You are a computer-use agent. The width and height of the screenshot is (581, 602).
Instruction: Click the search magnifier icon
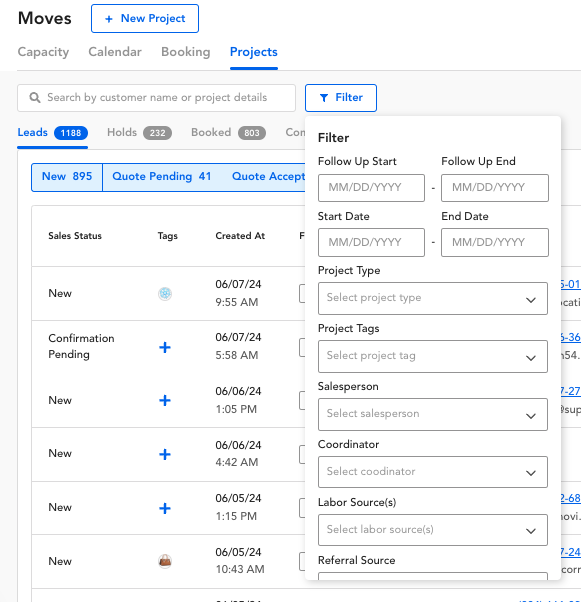click(35, 98)
